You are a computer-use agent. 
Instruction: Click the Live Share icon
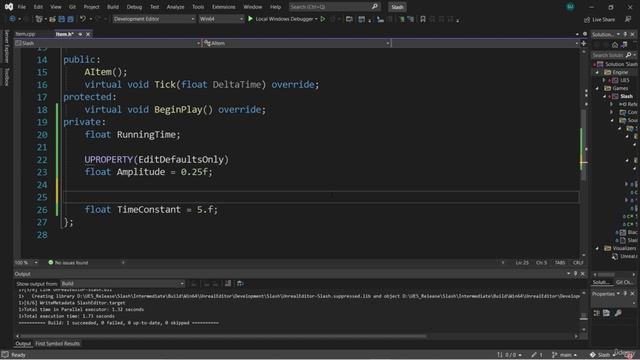click(587, 20)
